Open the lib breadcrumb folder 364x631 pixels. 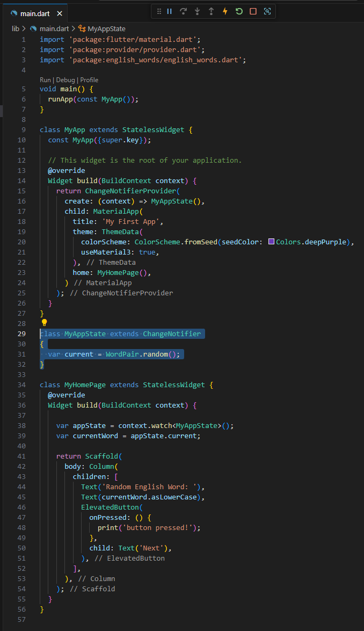click(x=15, y=28)
